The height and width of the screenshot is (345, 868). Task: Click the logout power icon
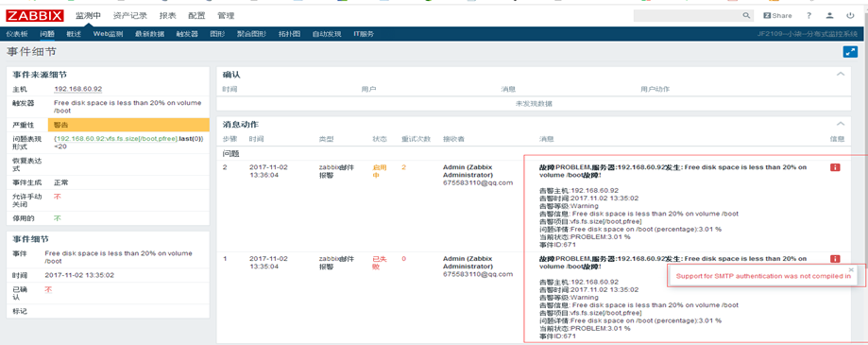point(850,15)
